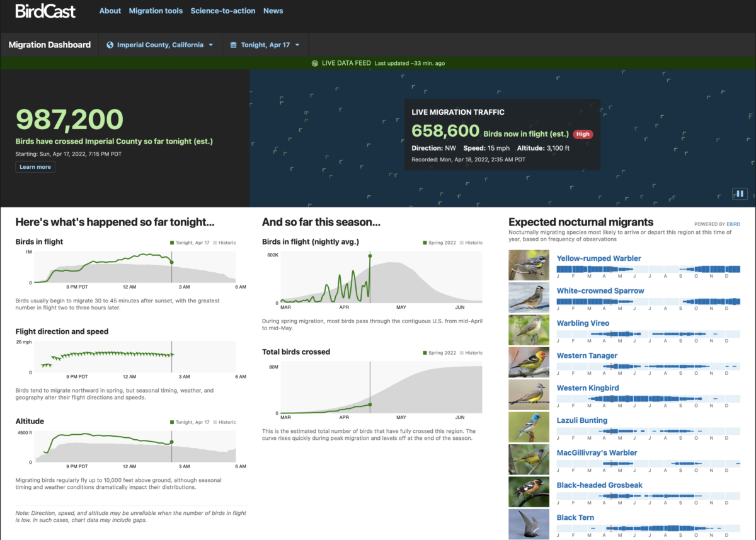This screenshot has height=540, width=756.
Task: Open the News section
Action: 273,11
